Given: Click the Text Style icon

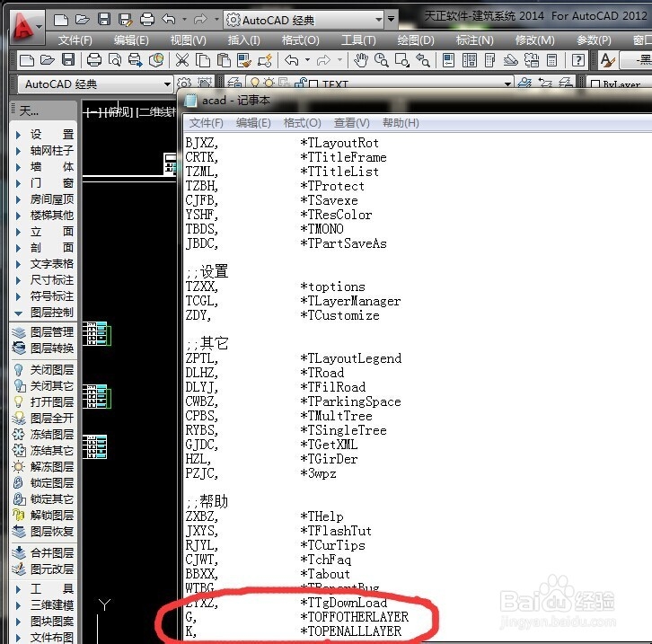Looking at the screenshot, I should (x=607, y=60).
